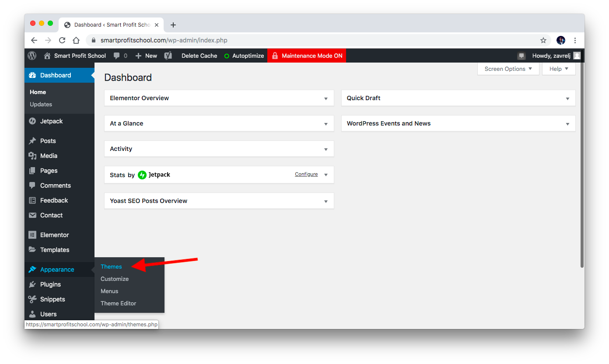Screen dimensions: 609x364
Task: Open the notifications icon next to Howdy
Action: [x=521, y=56]
